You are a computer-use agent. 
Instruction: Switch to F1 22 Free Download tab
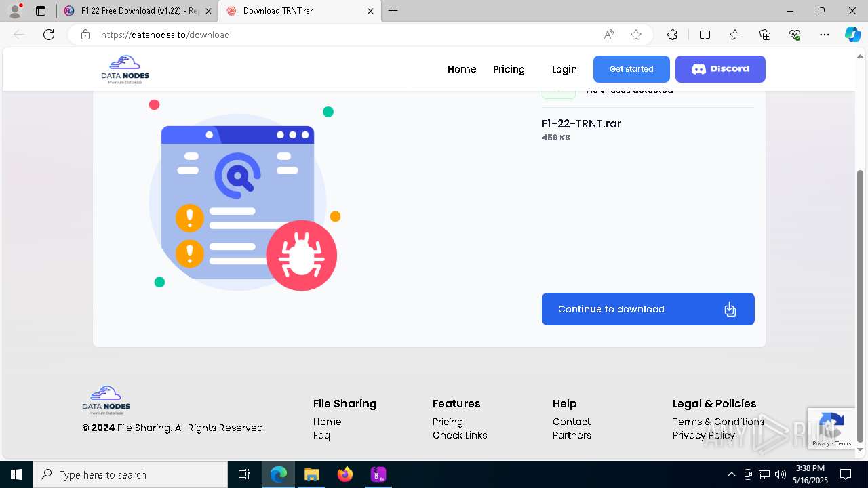[x=138, y=11]
